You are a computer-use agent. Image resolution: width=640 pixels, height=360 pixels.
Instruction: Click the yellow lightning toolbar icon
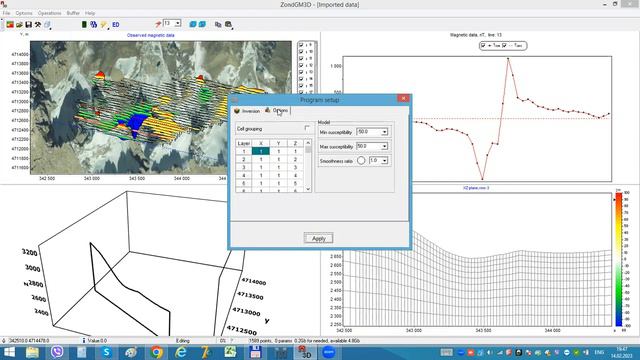point(104,25)
